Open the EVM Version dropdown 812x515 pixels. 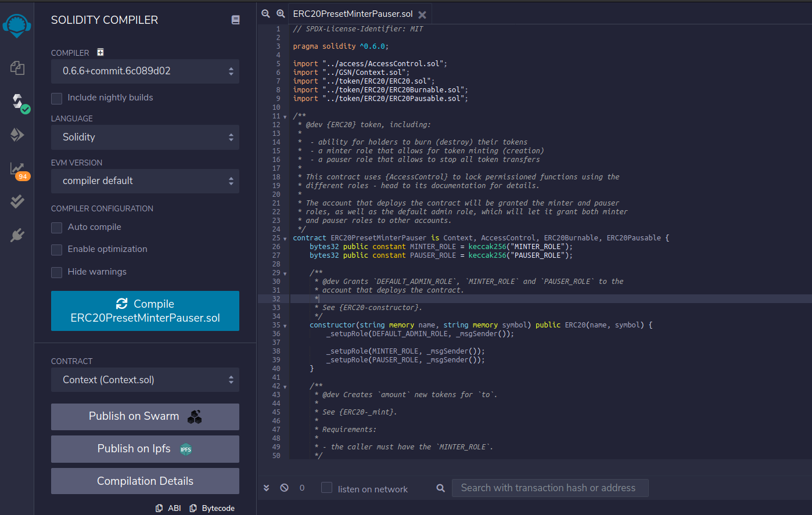(145, 181)
